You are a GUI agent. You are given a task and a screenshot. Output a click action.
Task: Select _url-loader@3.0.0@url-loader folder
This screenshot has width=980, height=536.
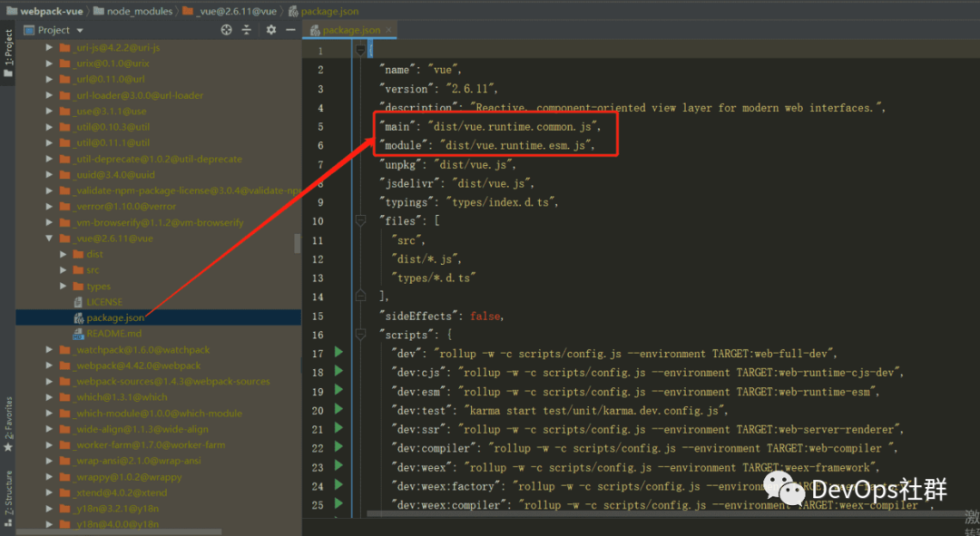point(140,95)
